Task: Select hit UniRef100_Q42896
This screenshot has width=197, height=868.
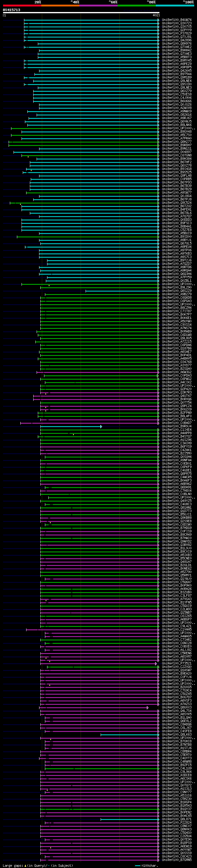Action: (177, 40)
